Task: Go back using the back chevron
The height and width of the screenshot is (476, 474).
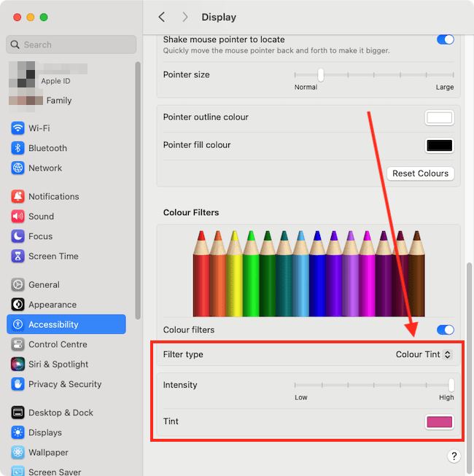Action: point(162,17)
